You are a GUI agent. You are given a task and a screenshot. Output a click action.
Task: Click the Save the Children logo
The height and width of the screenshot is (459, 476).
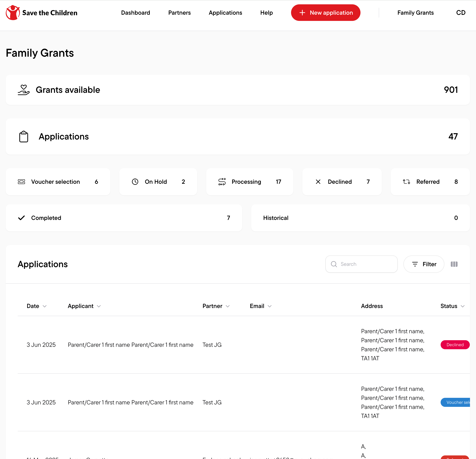(x=42, y=13)
